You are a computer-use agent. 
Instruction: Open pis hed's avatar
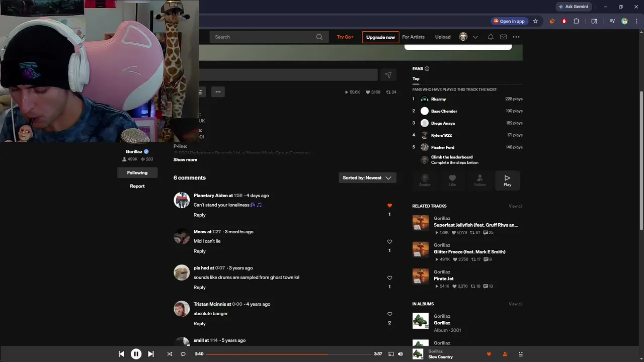(182, 273)
